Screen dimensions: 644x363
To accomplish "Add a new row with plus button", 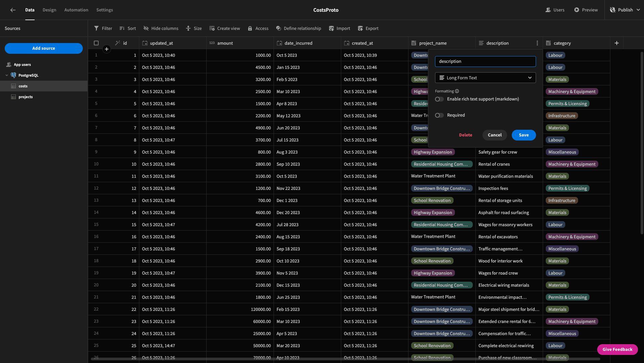I will point(106,49).
